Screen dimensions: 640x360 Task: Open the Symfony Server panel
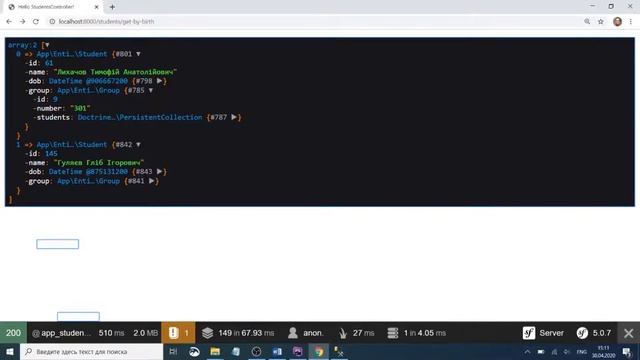[x=543, y=333]
